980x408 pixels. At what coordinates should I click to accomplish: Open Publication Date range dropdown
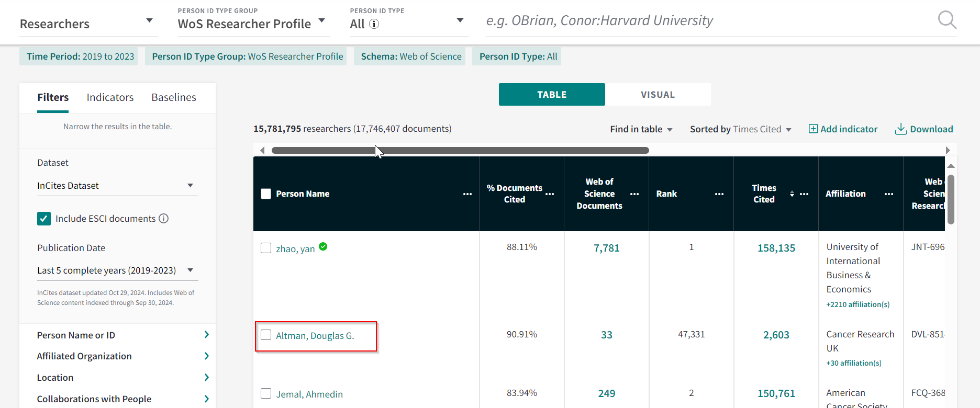(x=117, y=270)
